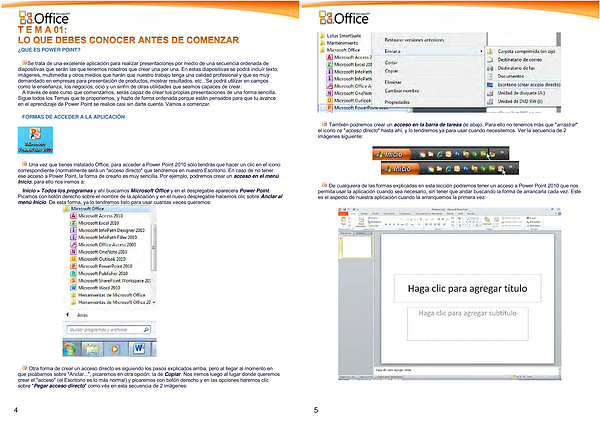Choose Cortar in the context menu
The width and height of the screenshot is (600, 424).
[391, 62]
